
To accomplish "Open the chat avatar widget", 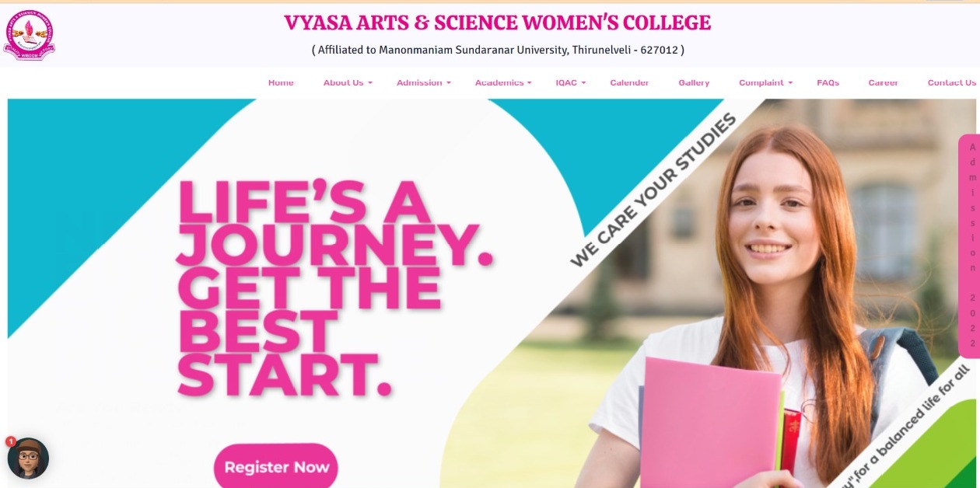I will click(x=28, y=458).
